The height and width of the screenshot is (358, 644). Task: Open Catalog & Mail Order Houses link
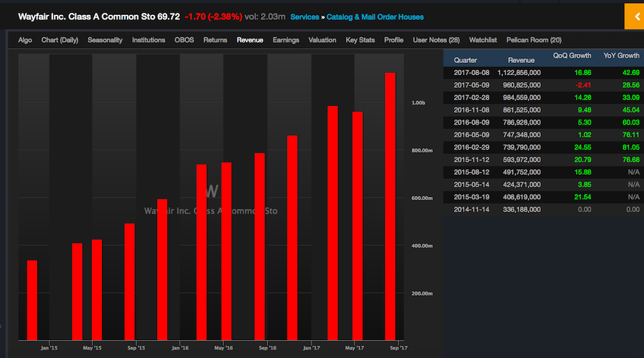click(375, 17)
